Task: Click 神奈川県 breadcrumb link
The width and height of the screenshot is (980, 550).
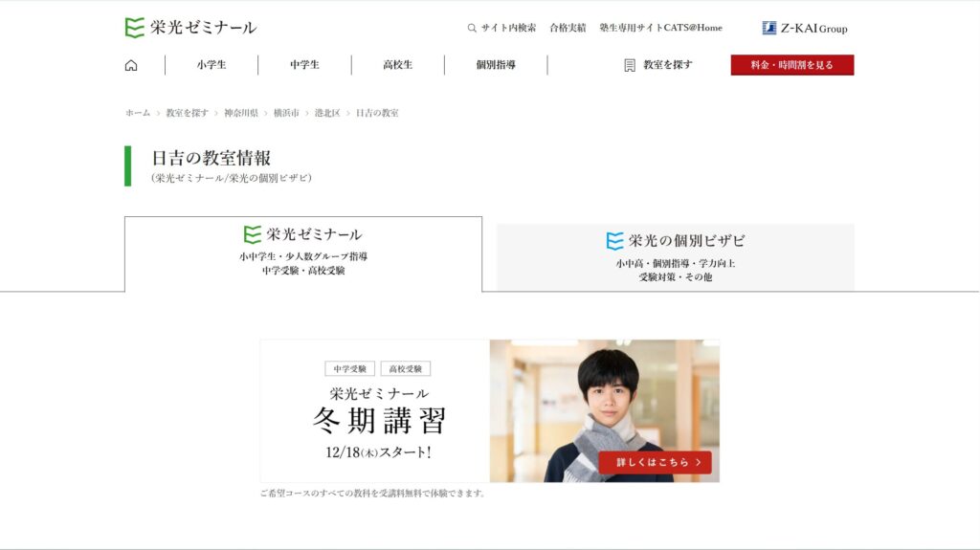Action: pos(240,113)
